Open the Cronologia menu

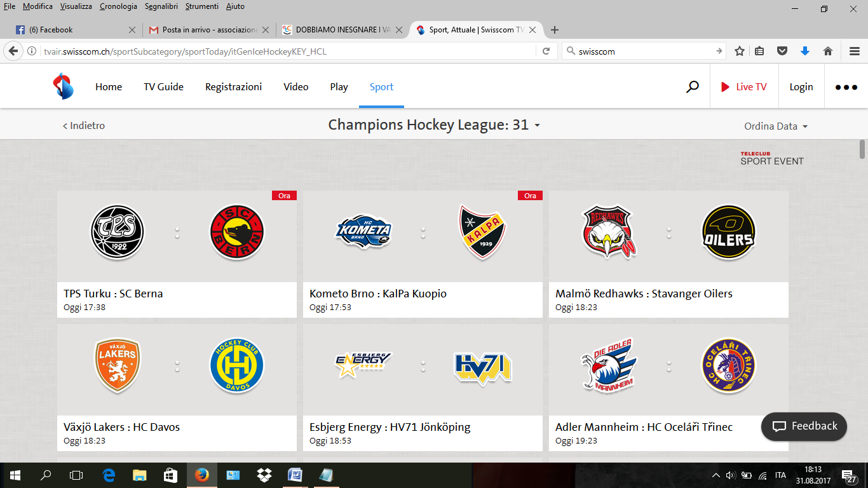119,6
